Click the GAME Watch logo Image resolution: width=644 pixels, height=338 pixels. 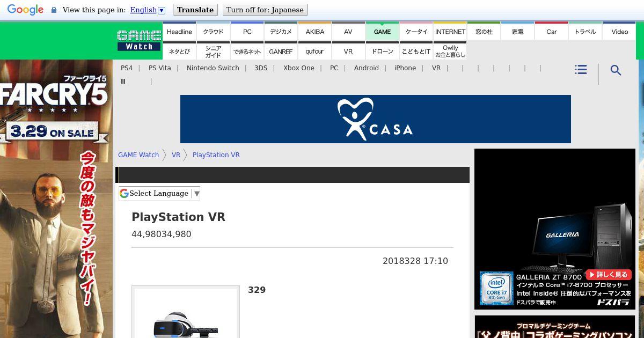point(139,41)
